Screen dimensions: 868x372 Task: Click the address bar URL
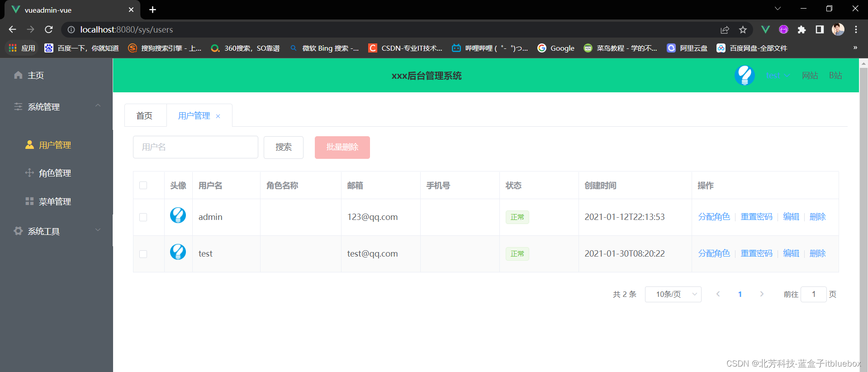pos(127,29)
